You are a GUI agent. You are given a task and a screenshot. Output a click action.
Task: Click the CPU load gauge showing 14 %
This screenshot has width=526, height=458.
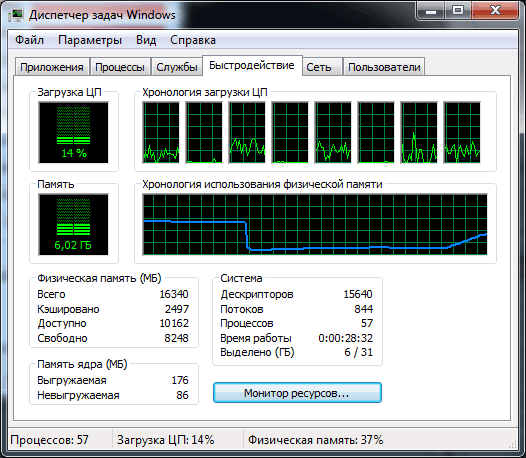point(73,133)
